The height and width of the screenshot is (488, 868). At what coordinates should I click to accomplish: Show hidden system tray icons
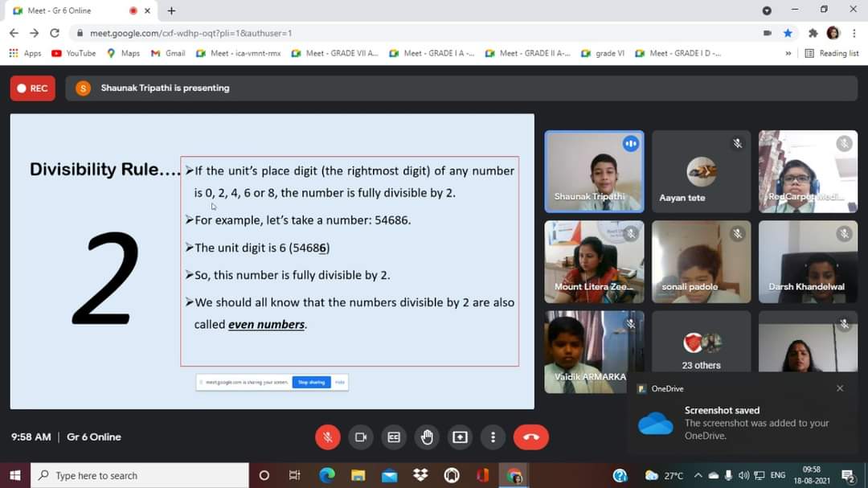[698, 475]
